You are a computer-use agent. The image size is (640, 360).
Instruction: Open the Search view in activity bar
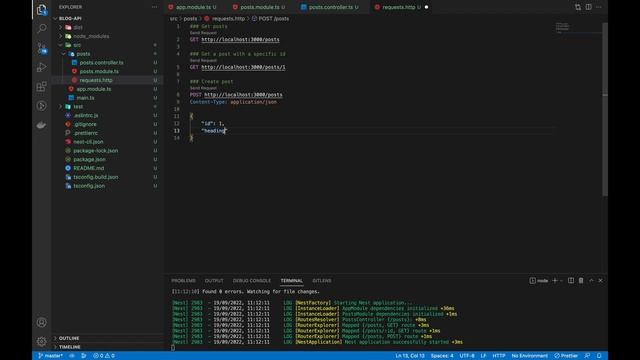[x=42, y=28]
